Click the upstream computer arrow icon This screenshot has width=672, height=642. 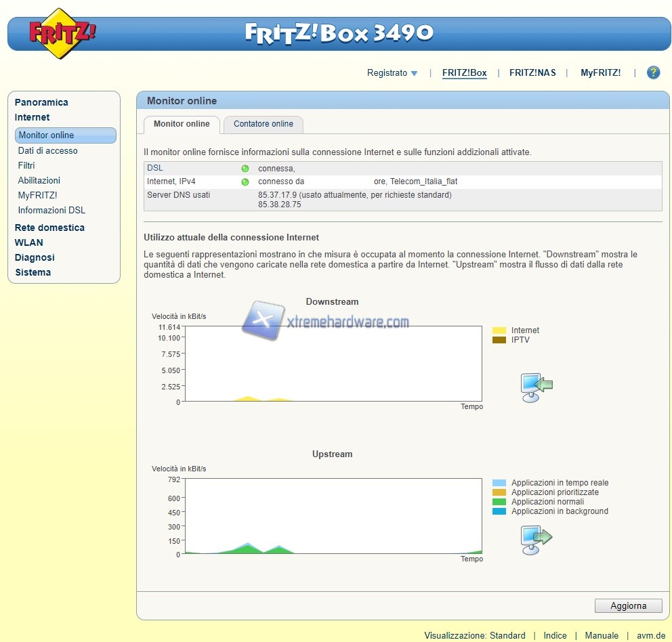536,539
